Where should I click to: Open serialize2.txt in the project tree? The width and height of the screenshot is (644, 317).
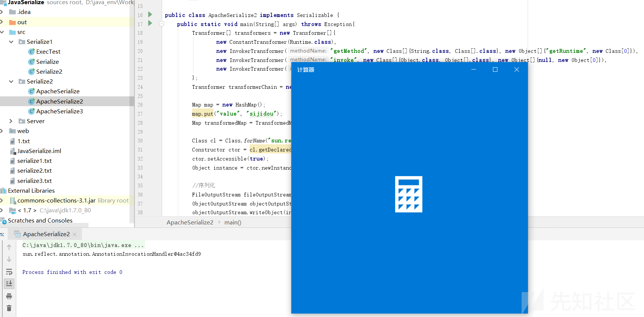pyautogui.click(x=34, y=170)
